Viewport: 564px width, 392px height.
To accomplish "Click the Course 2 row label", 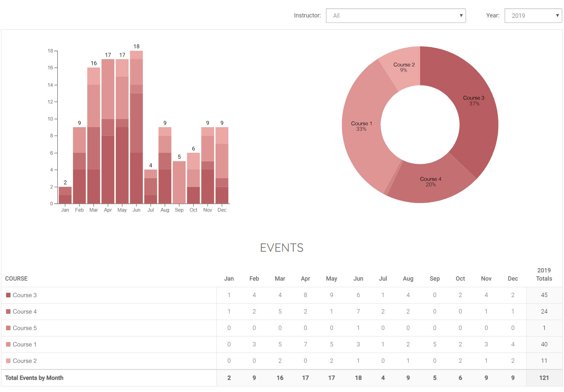I will tap(25, 361).
